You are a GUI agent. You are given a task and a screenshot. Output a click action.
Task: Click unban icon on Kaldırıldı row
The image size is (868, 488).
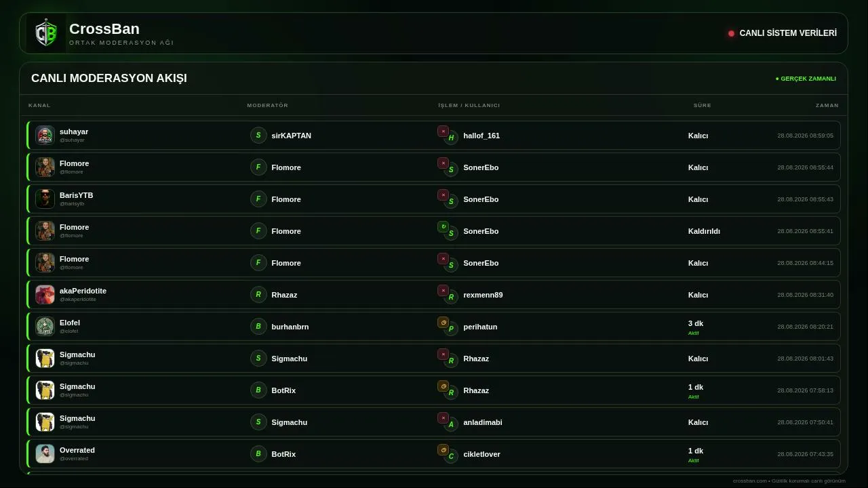[443, 226]
